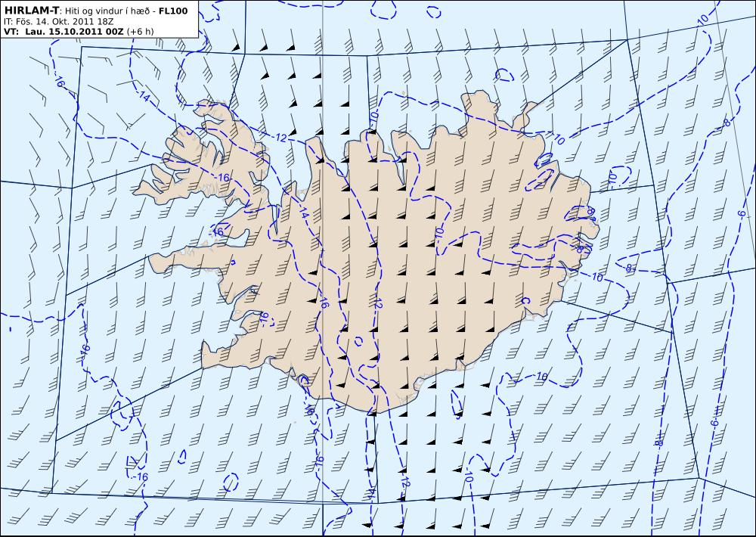This screenshot has height=537, width=756.
Task: Select the 'IT: Fös. 14. Okt. 2011 18Z' line
Action: tap(58, 22)
